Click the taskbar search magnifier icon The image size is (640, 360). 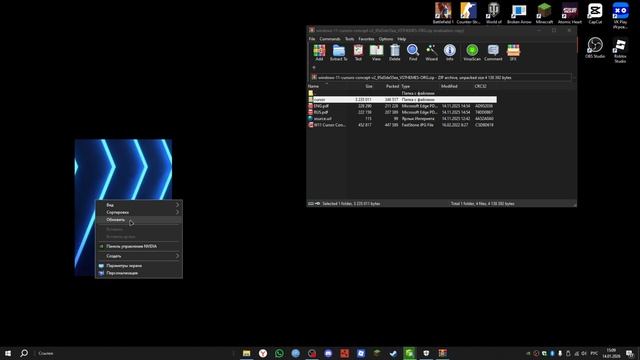(24, 353)
